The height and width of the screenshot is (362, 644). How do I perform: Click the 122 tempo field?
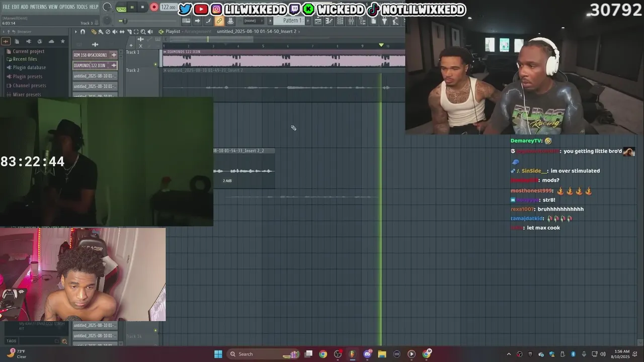point(169,7)
